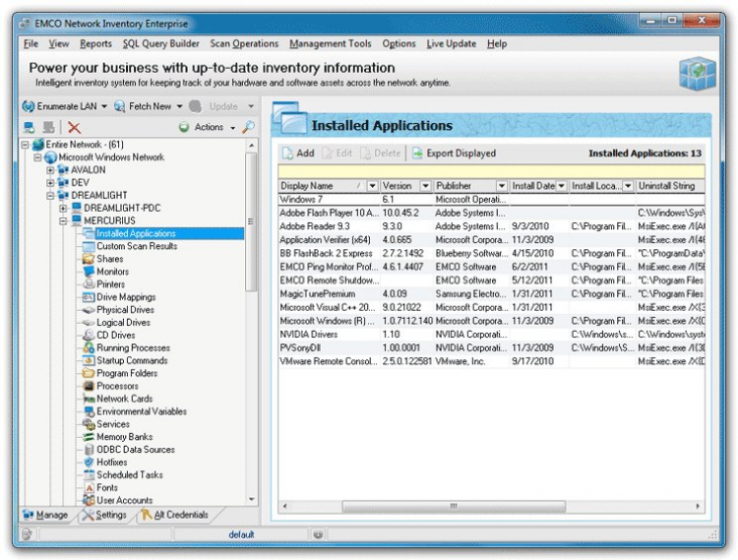Screen dimensions: 738x560
Task: Click the Export Displayed toolbar icon
Action: pyautogui.click(x=417, y=154)
